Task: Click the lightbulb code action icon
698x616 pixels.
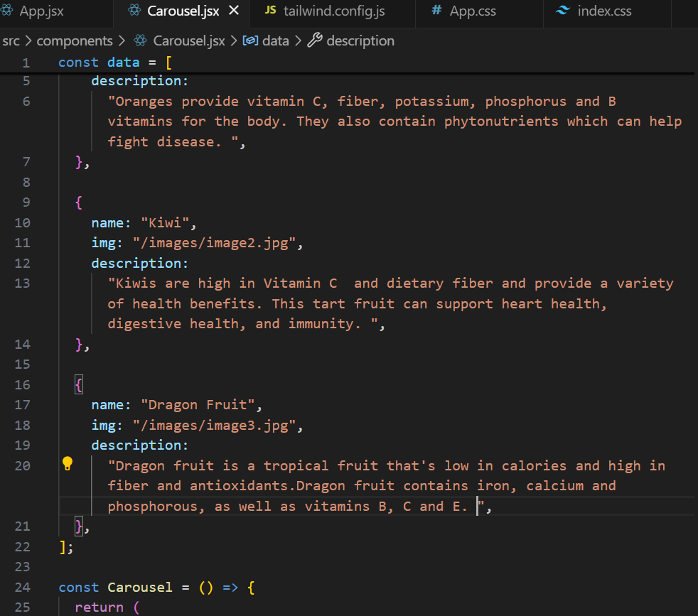Action: [x=68, y=464]
